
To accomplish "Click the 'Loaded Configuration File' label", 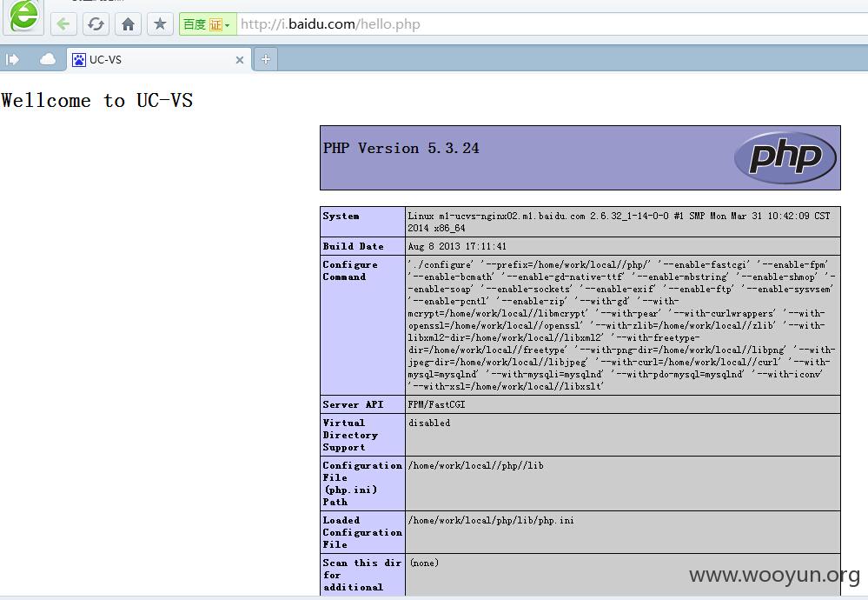I will click(x=362, y=532).
